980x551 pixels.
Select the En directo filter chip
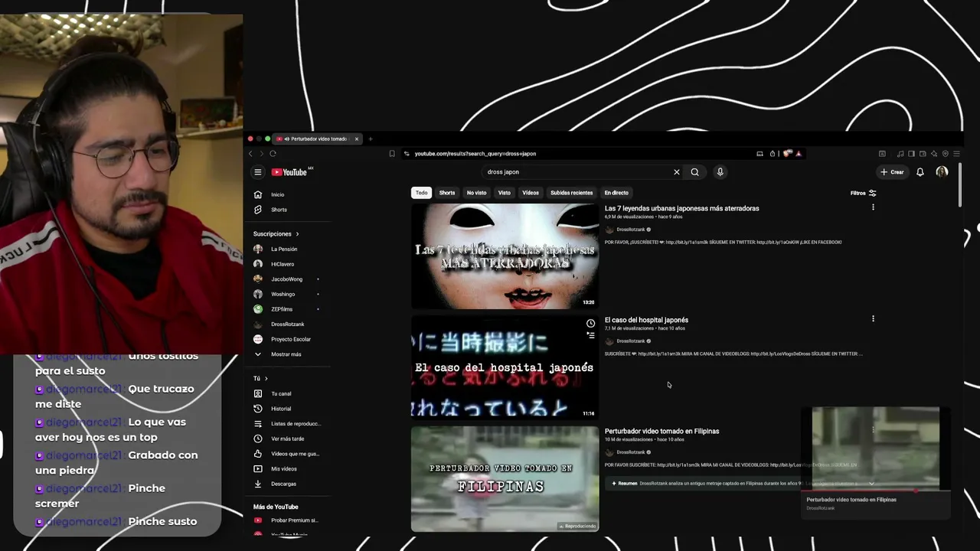click(x=616, y=193)
